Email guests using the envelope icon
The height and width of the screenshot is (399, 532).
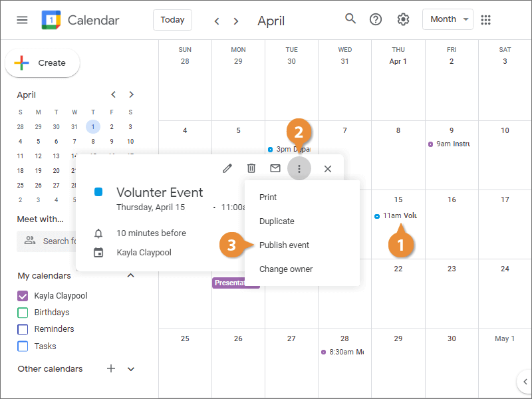point(275,169)
